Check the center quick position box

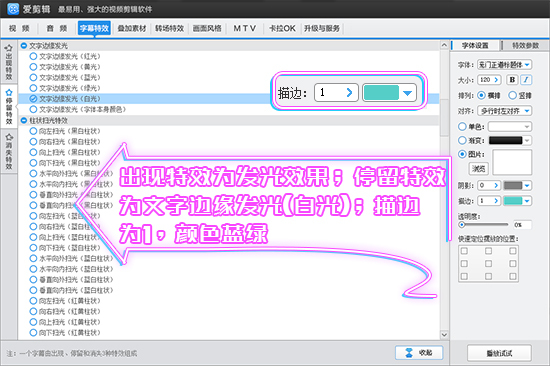[488, 264]
